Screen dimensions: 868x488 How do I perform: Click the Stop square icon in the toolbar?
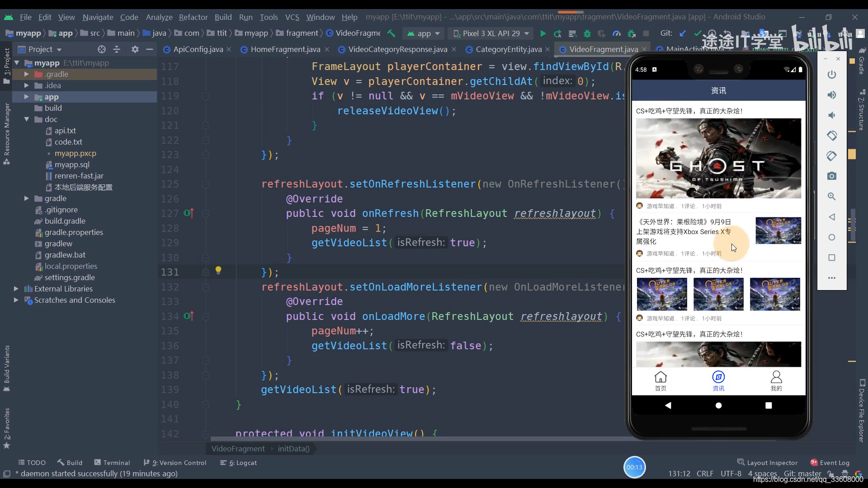click(646, 33)
